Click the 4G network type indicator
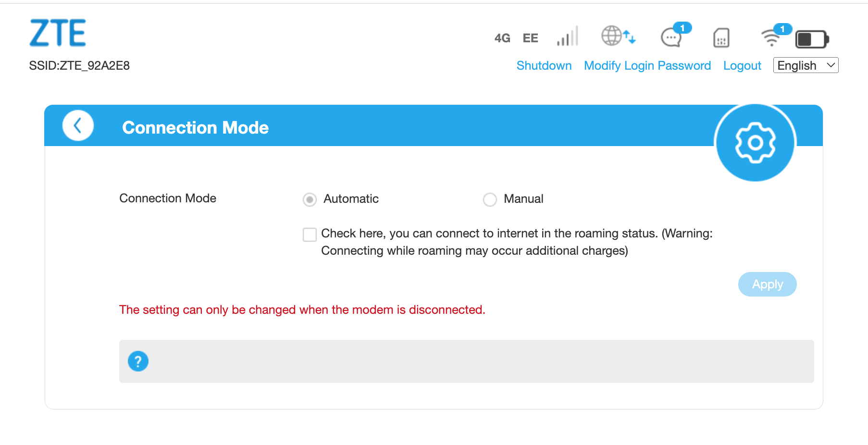 tap(502, 38)
